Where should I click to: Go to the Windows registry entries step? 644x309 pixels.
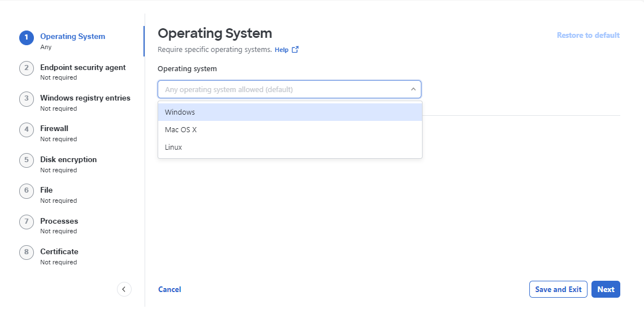(x=85, y=98)
